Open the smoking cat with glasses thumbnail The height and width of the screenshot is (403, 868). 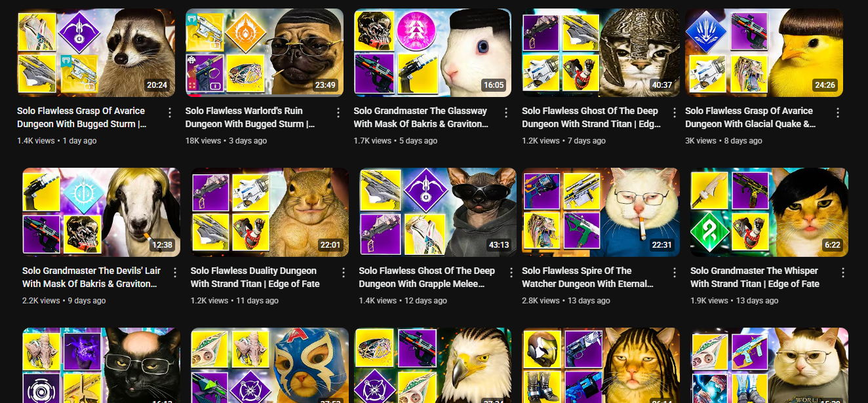point(601,212)
